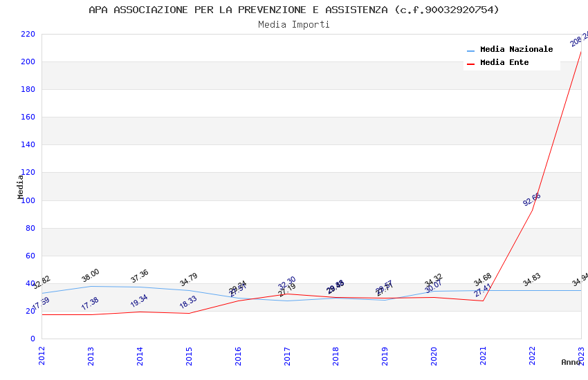This screenshot has width=588, height=380.
Task: Select y-axis tick 60
Action: pos(30,256)
